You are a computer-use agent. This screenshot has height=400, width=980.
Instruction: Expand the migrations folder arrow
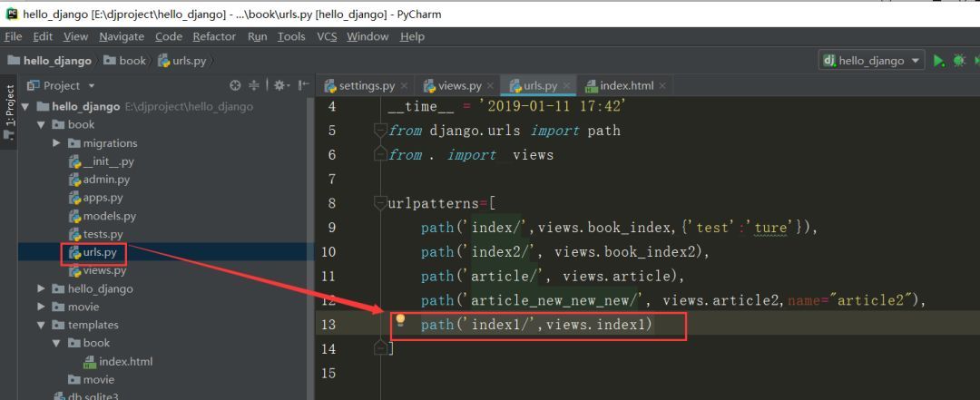(x=57, y=143)
